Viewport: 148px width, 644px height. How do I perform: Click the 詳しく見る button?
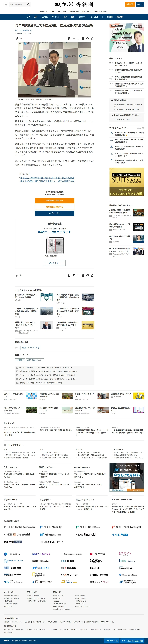pyautogui.click(x=54, y=263)
